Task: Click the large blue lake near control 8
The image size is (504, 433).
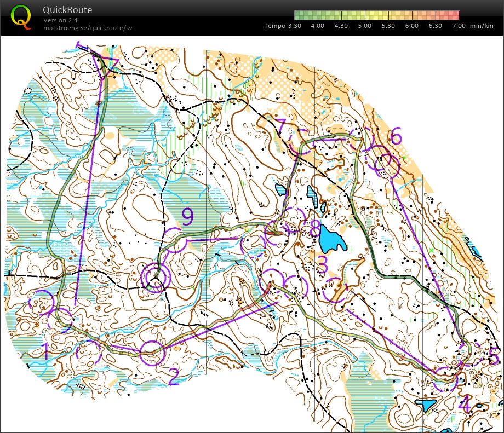Action: (x=333, y=239)
